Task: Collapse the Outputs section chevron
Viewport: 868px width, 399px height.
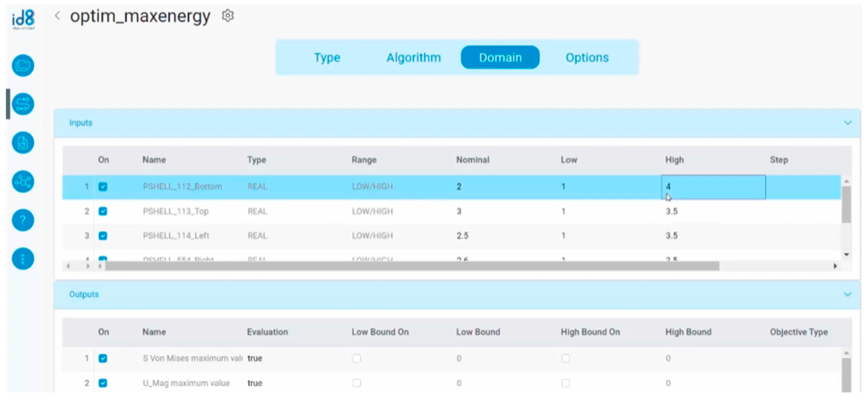Action: [x=848, y=294]
